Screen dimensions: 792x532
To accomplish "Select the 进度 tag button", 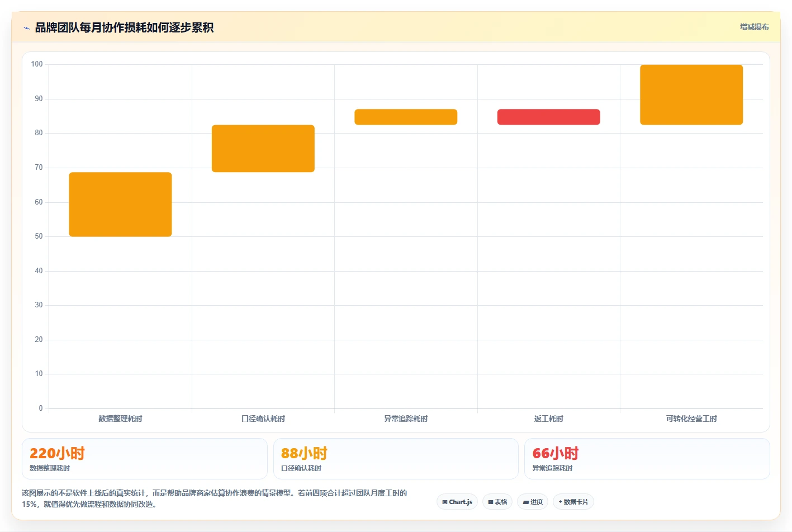I will (533, 502).
